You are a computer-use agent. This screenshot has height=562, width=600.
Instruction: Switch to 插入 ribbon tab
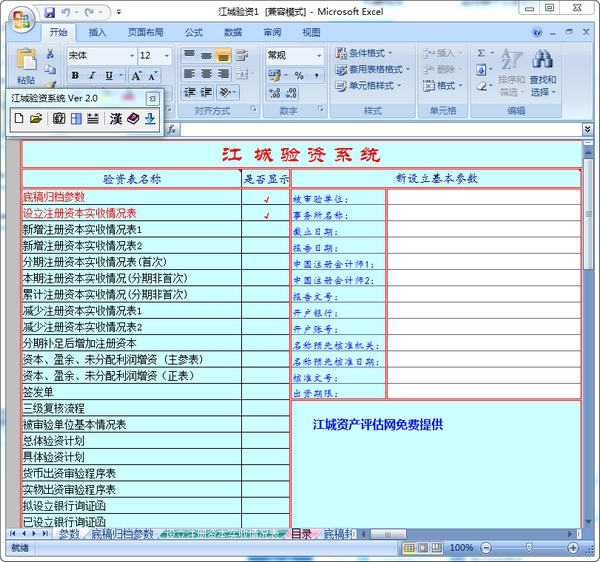pyautogui.click(x=97, y=33)
